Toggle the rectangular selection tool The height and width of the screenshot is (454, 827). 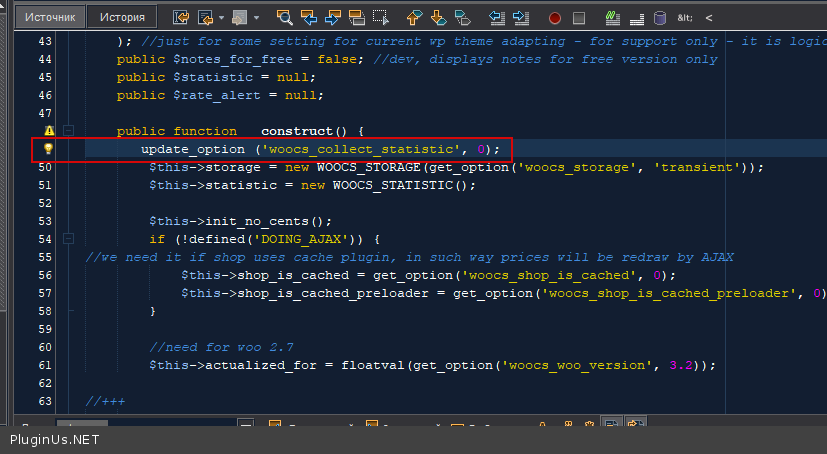pyautogui.click(x=381, y=17)
